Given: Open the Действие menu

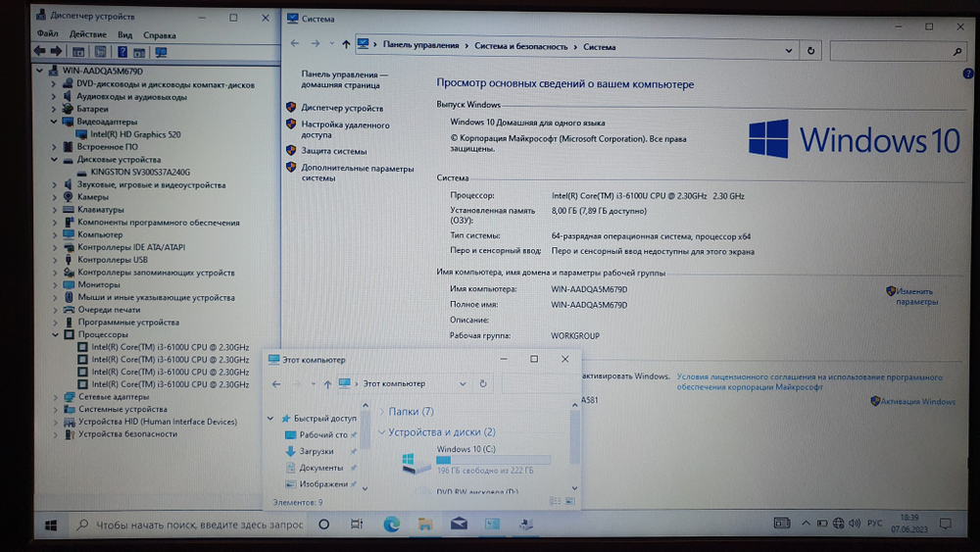Looking at the screenshot, I should point(87,34).
